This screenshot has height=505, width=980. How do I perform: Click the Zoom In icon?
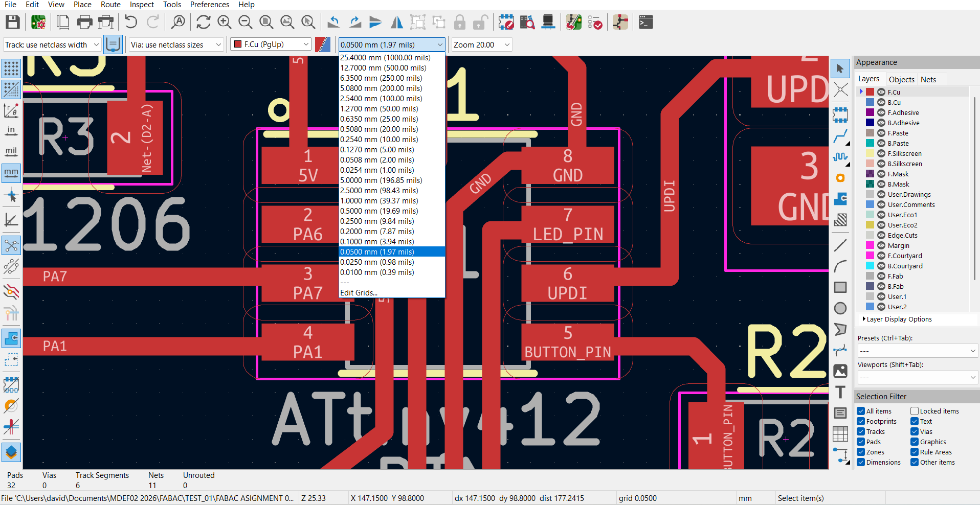(224, 22)
